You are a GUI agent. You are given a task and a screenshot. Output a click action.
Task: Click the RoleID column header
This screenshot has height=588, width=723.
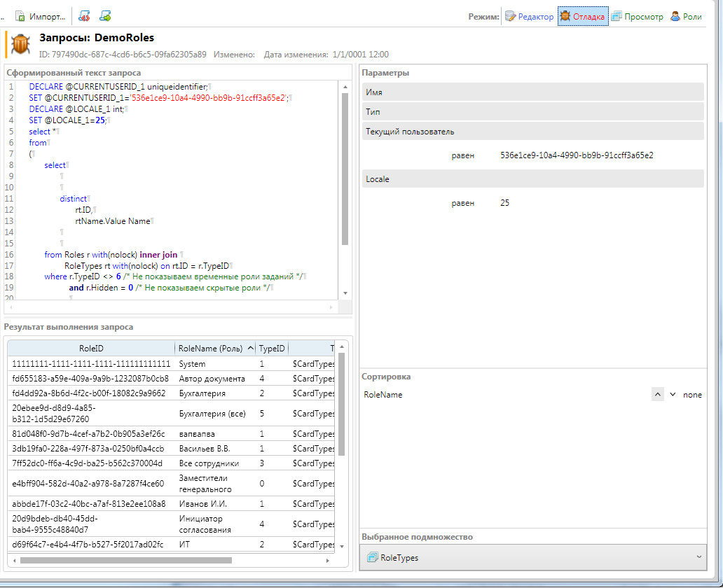pyautogui.click(x=91, y=348)
